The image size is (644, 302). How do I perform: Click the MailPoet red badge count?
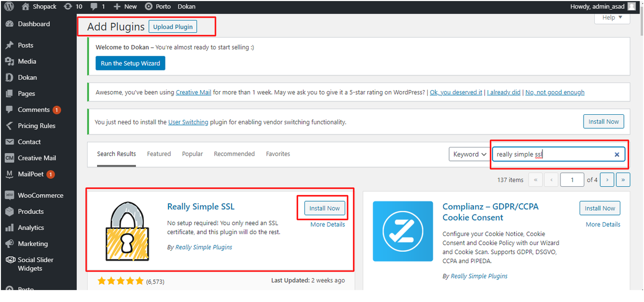coord(50,174)
